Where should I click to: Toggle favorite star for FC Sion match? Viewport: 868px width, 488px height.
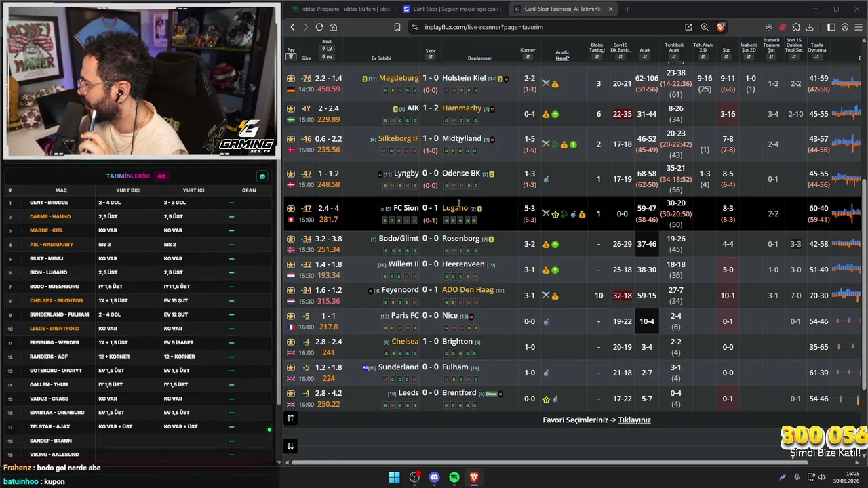(x=291, y=209)
